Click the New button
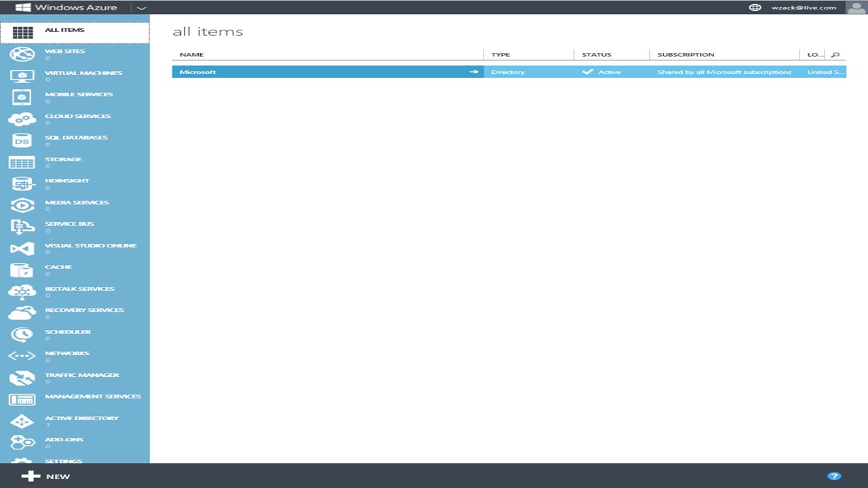Screen dimensions: 868x488 [45, 476]
